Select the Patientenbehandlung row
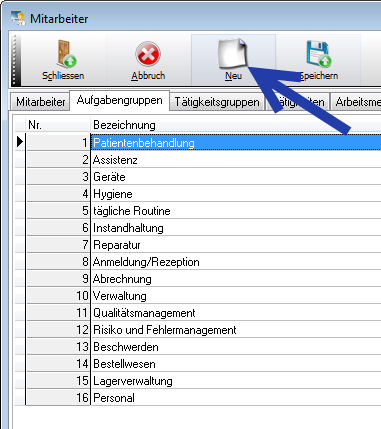381x429 pixels. pos(236,143)
